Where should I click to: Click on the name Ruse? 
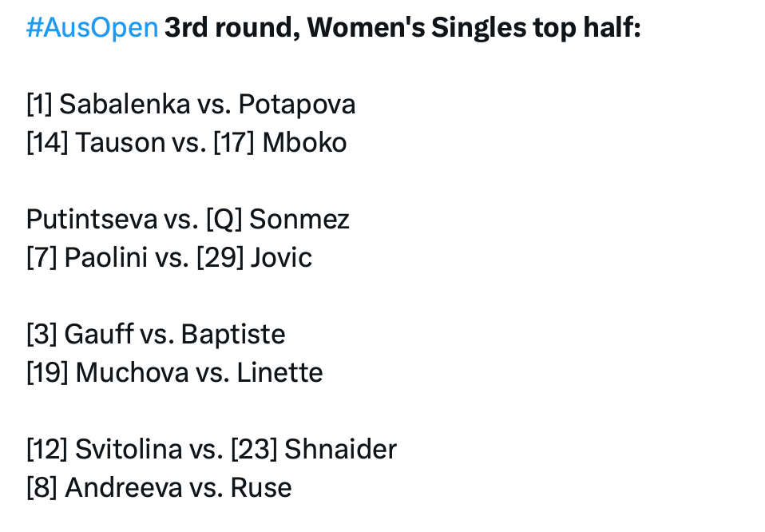[261, 488]
